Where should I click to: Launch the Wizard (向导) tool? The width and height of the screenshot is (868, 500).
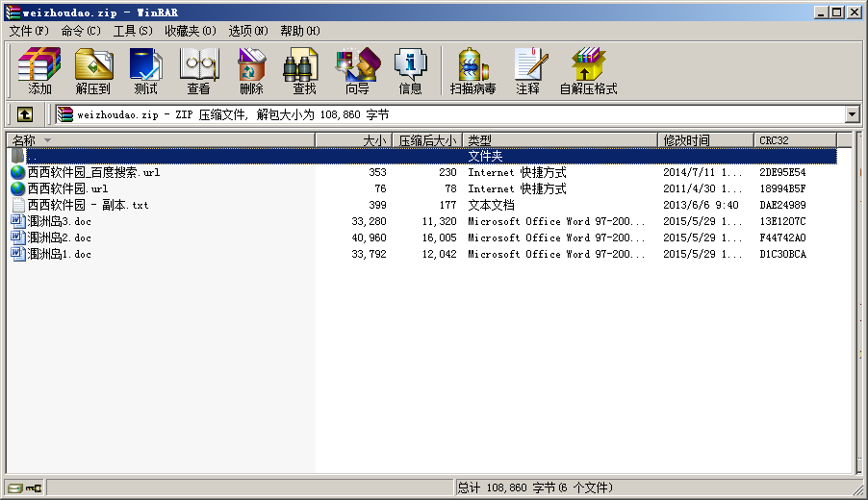(358, 71)
